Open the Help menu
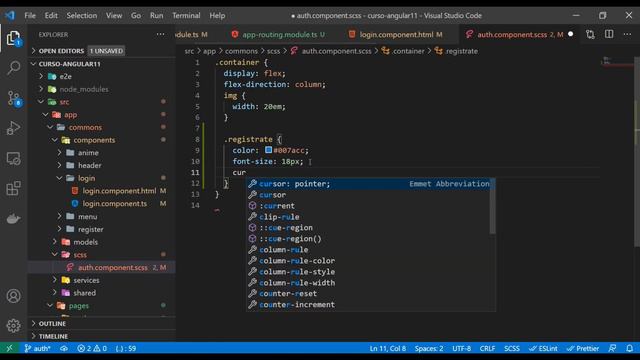 (x=217, y=16)
